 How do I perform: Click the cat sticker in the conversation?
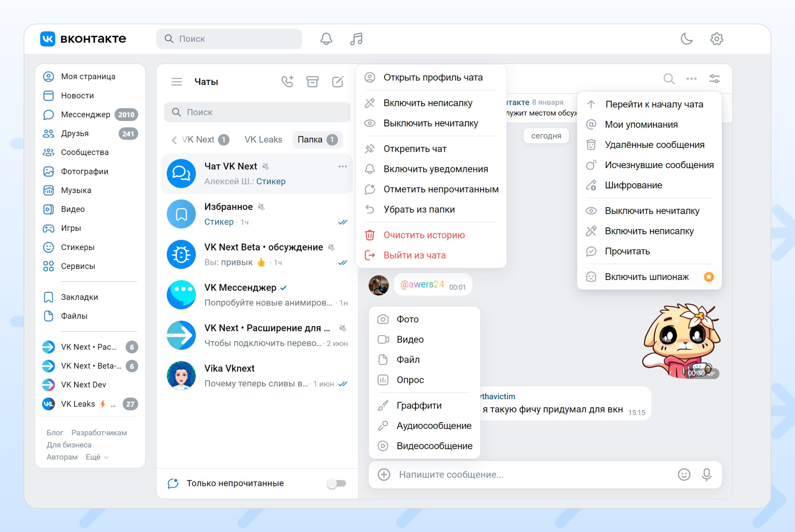(681, 341)
